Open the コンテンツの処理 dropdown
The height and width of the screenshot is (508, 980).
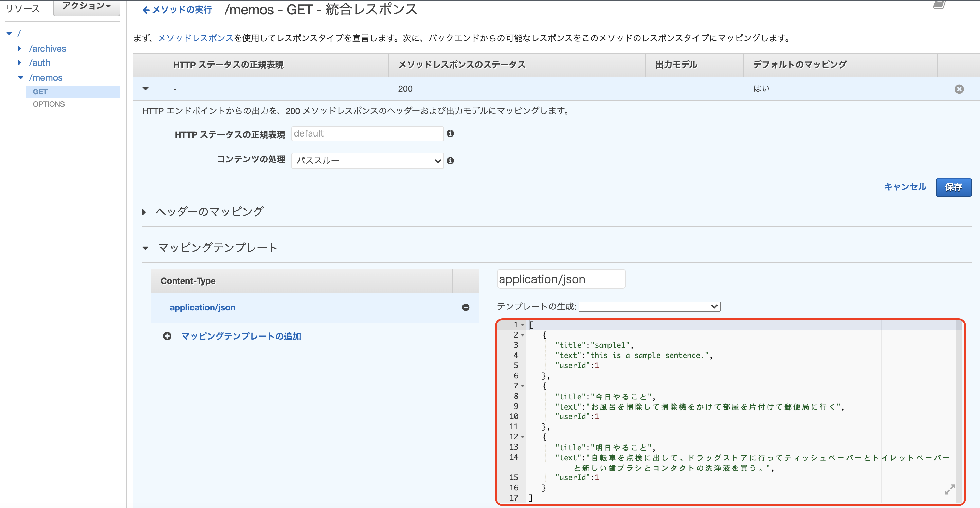click(367, 161)
